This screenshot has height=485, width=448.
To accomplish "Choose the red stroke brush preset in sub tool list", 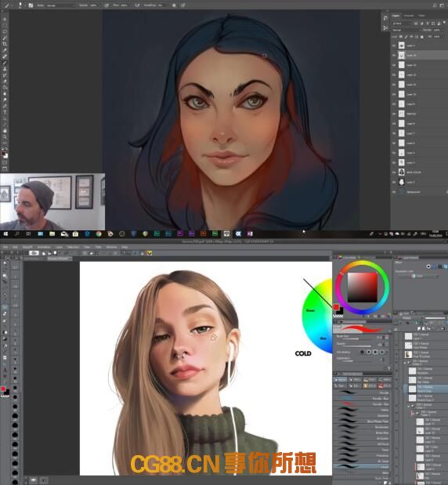I will pos(361,404).
